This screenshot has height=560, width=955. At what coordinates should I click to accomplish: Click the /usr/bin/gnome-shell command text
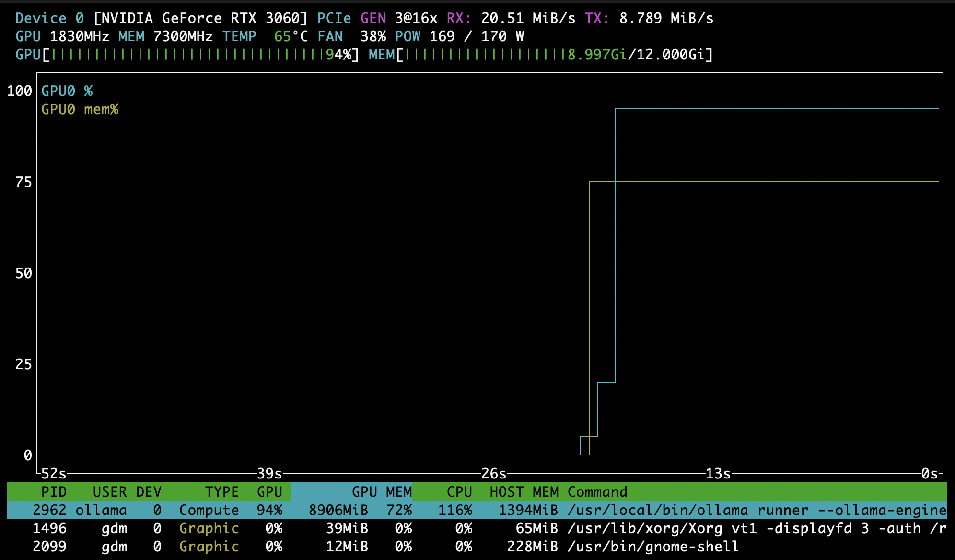(x=653, y=547)
